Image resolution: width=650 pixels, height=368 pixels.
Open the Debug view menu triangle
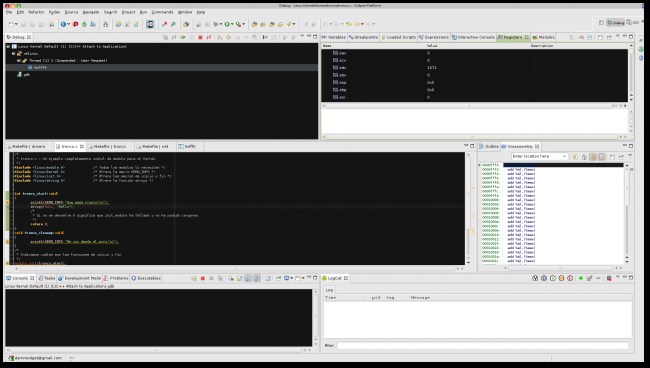pos(302,36)
